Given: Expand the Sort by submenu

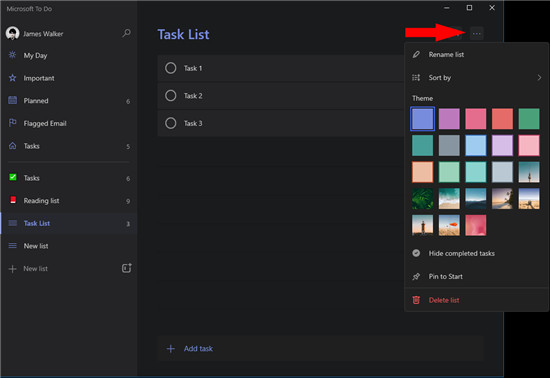Looking at the screenshot, I should (476, 78).
